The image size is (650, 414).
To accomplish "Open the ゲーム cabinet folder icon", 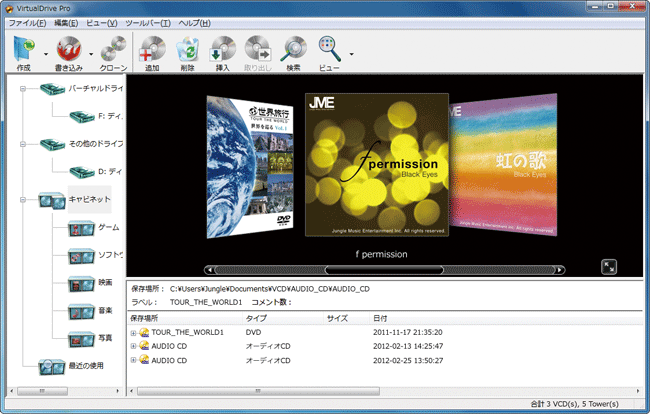I will [x=81, y=229].
